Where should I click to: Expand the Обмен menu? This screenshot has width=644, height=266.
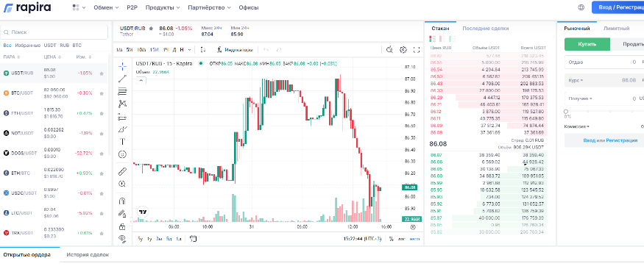point(106,7)
